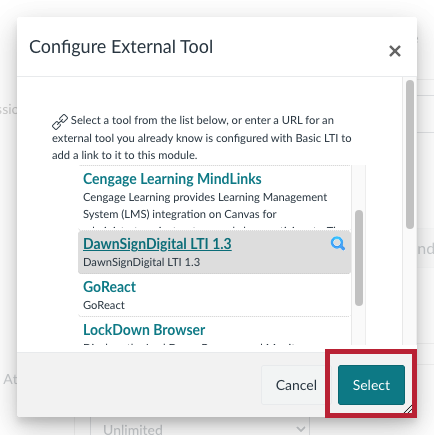Click the dialog resize handle corner
The height and width of the screenshot is (435, 434).
(x=408, y=409)
